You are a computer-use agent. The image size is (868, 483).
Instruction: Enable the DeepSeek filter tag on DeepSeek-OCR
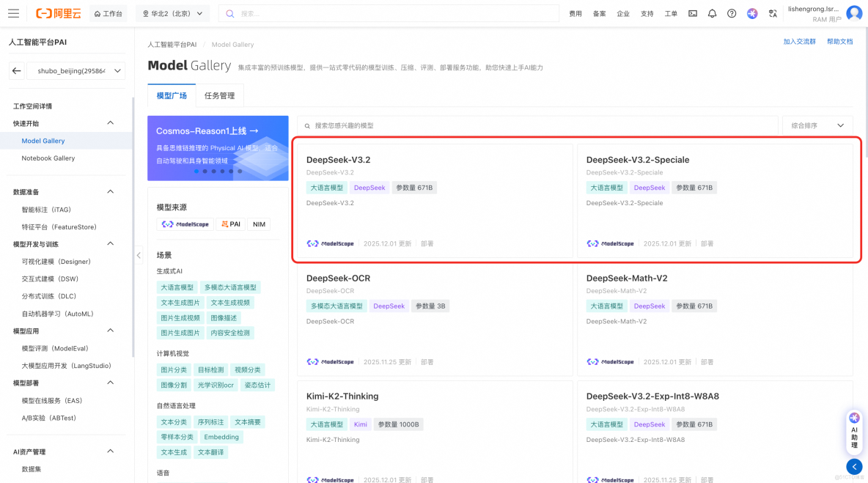tap(389, 306)
